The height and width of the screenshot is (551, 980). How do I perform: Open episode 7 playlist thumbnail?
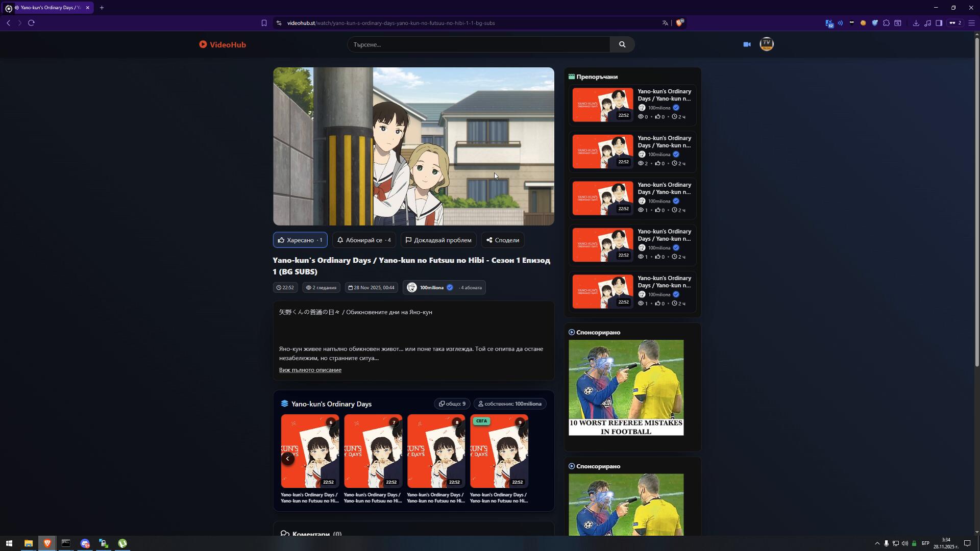pos(373,452)
